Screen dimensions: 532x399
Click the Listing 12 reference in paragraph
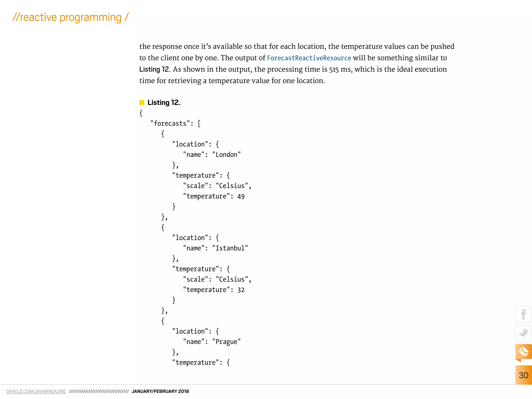pyautogui.click(x=154, y=69)
